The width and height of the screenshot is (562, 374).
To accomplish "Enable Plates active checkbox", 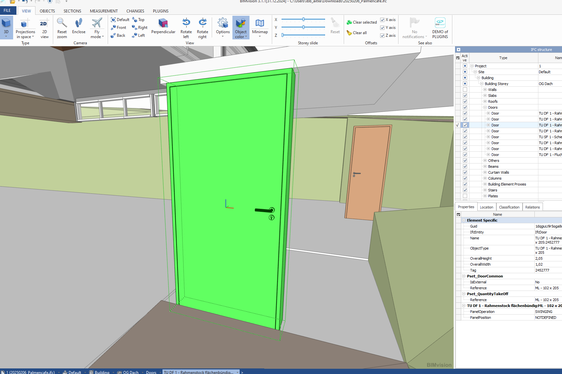I will click(x=465, y=196).
